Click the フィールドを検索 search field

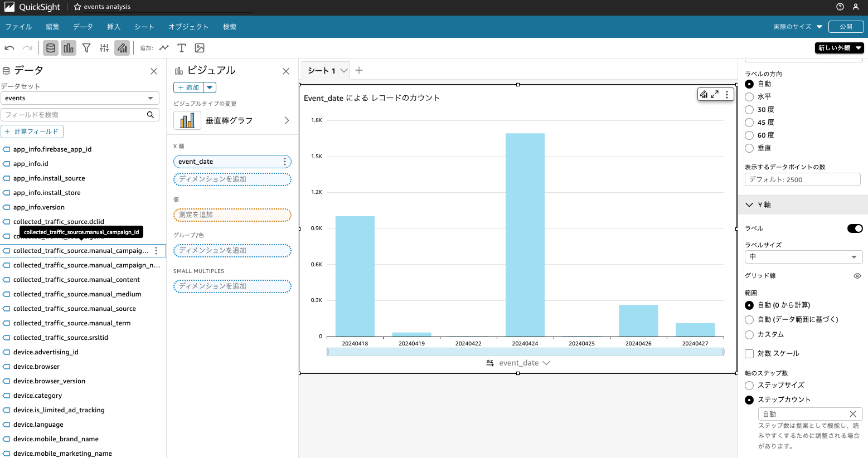[x=74, y=115]
